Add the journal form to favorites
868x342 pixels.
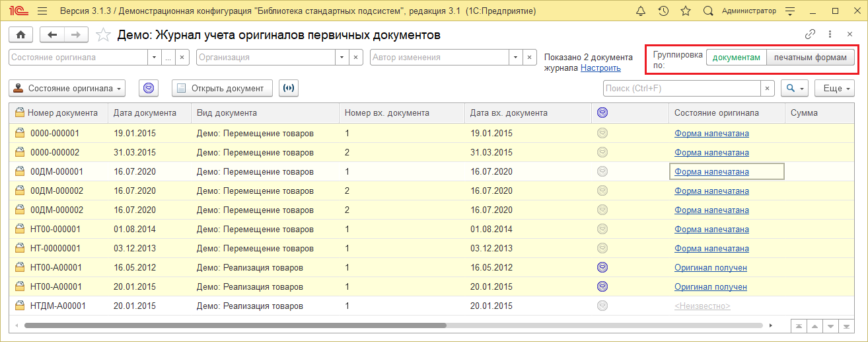coord(103,34)
